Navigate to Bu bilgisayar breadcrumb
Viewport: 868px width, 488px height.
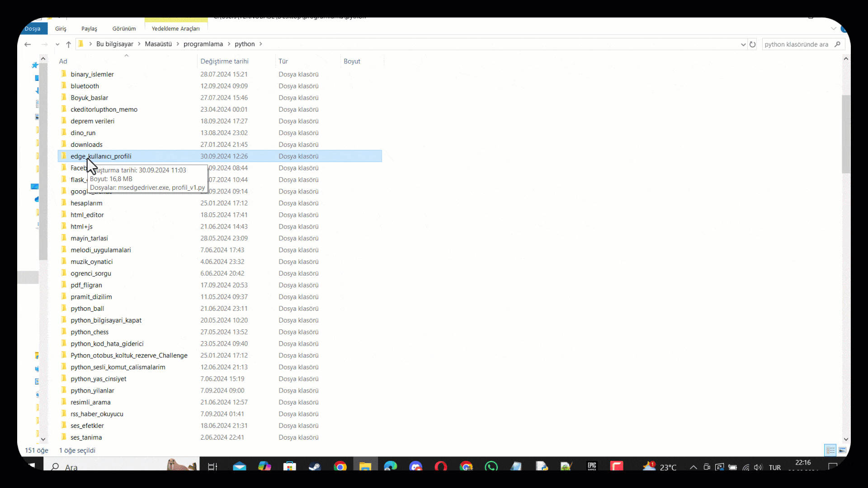[x=115, y=44]
